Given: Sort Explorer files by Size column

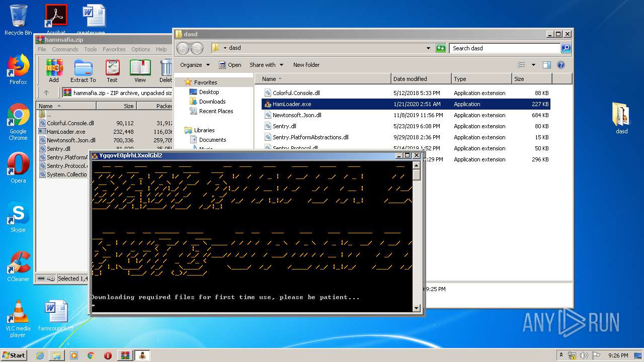Looking at the screenshot, I should (x=532, y=79).
